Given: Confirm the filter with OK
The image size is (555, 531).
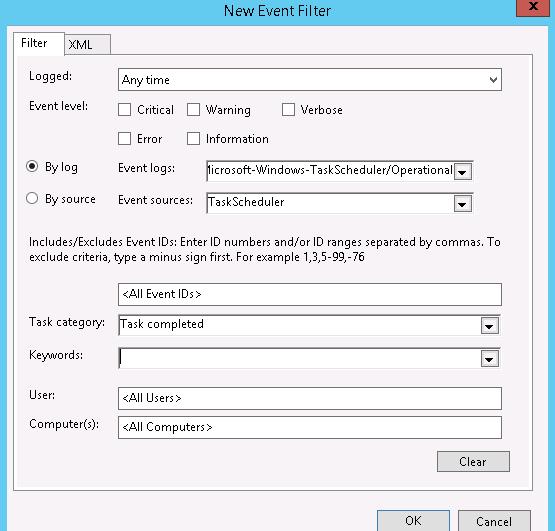Looking at the screenshot, I should [x=413, y=521].
